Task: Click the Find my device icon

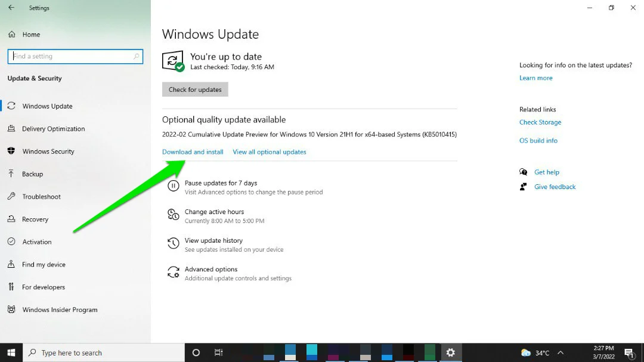Action: [11, 264]
